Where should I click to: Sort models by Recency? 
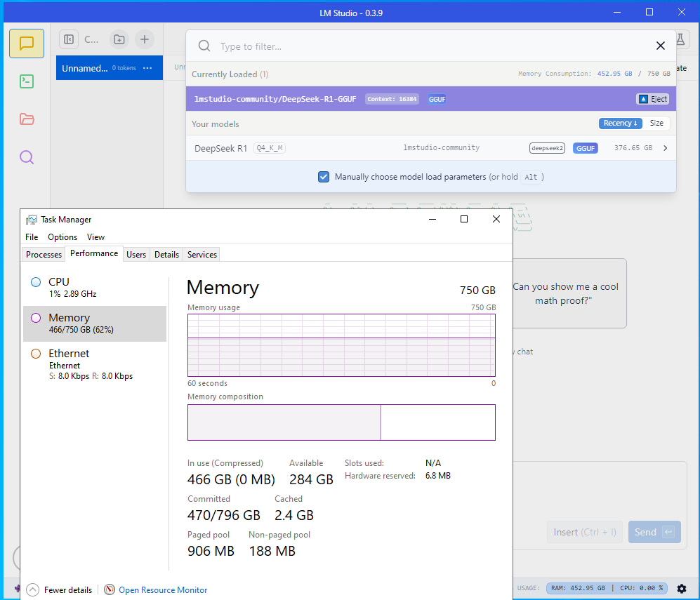pos(620,124)
